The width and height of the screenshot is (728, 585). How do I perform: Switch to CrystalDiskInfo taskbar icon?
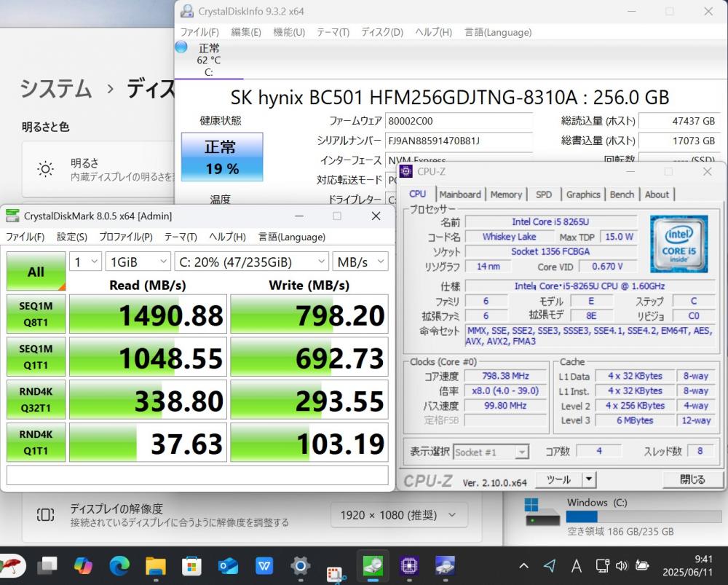coord(445,565)
